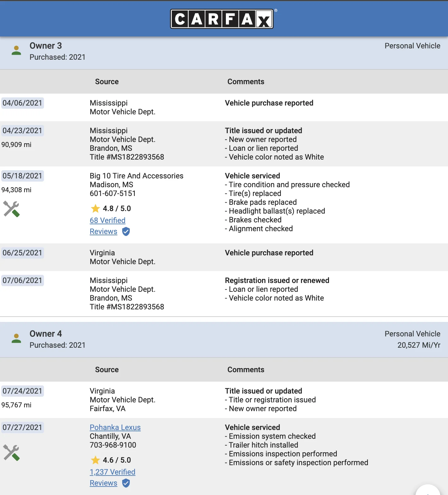
Task: Click Purchased: 2021 under Owner 4
Action: coord(57,345)
